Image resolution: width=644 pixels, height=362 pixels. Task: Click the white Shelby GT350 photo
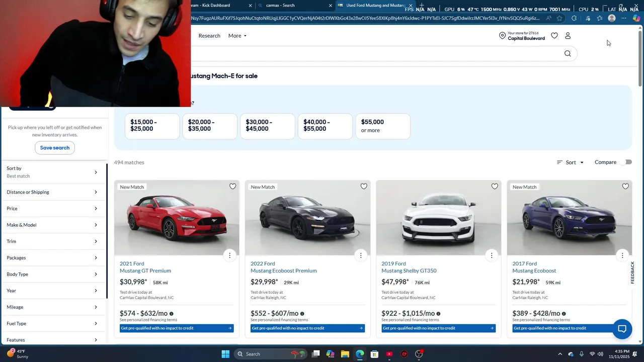pos(438,218)
